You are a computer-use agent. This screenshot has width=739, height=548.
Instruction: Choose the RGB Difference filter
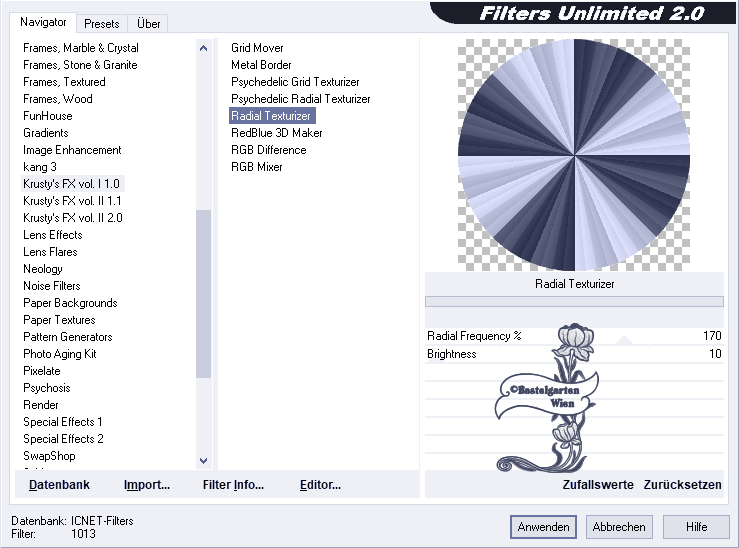point(269,150)
